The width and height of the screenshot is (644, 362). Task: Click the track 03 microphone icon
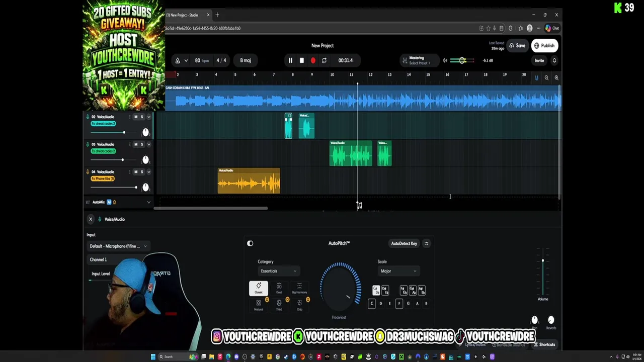88,144
